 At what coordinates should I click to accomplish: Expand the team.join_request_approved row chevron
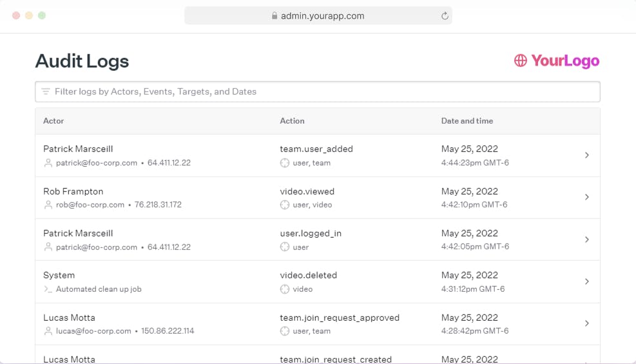[586, 323]
